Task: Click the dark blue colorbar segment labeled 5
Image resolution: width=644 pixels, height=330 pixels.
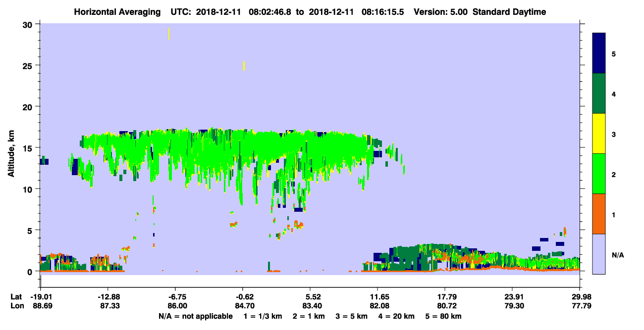Action: point(599,53)
